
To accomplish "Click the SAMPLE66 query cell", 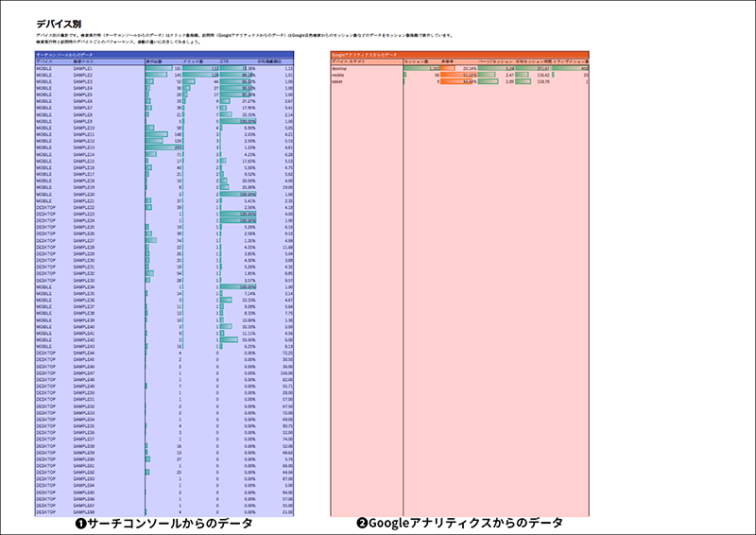I will click(84, 499).
